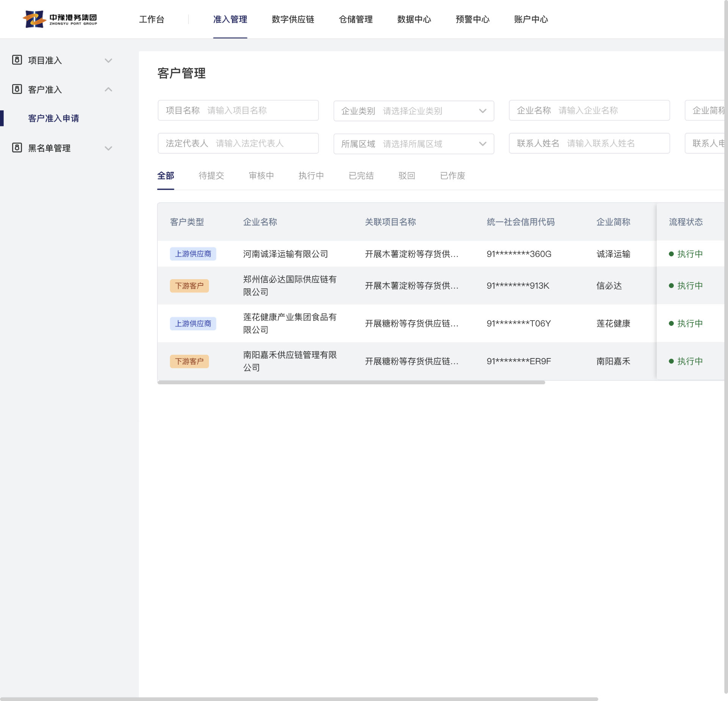
Task: Click abbreviation 信必达 cell
Action: pyautogui.click(x=609, y=286)
